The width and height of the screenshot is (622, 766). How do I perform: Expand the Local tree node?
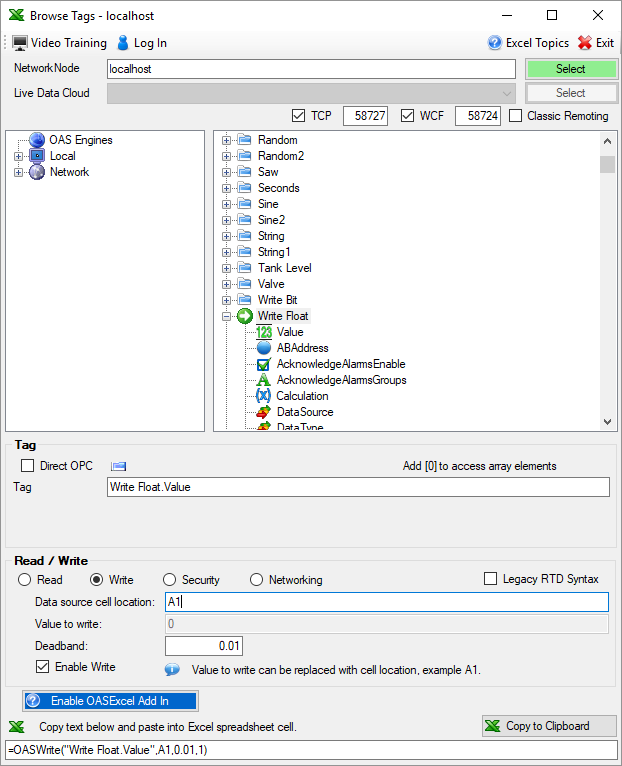(x=18, y=156)
